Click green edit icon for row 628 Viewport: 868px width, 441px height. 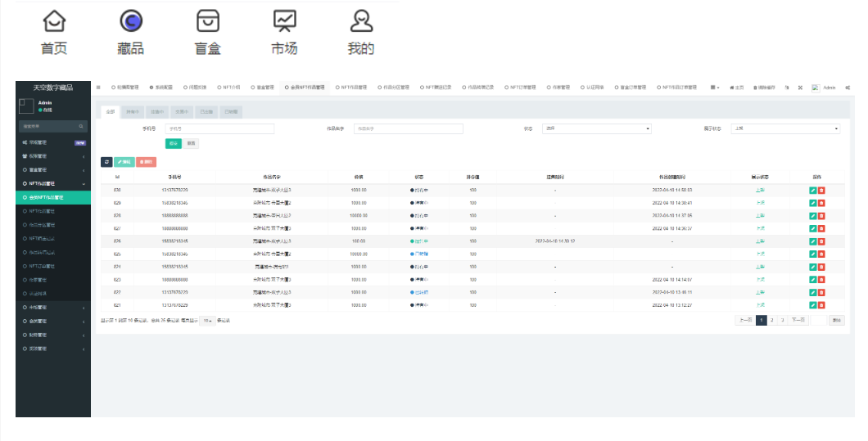[812, 216]
